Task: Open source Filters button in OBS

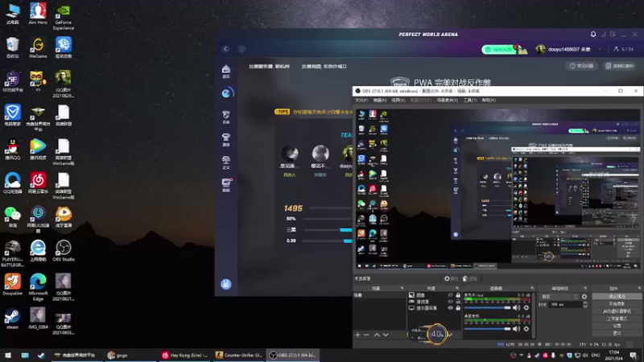Action: 470,278
